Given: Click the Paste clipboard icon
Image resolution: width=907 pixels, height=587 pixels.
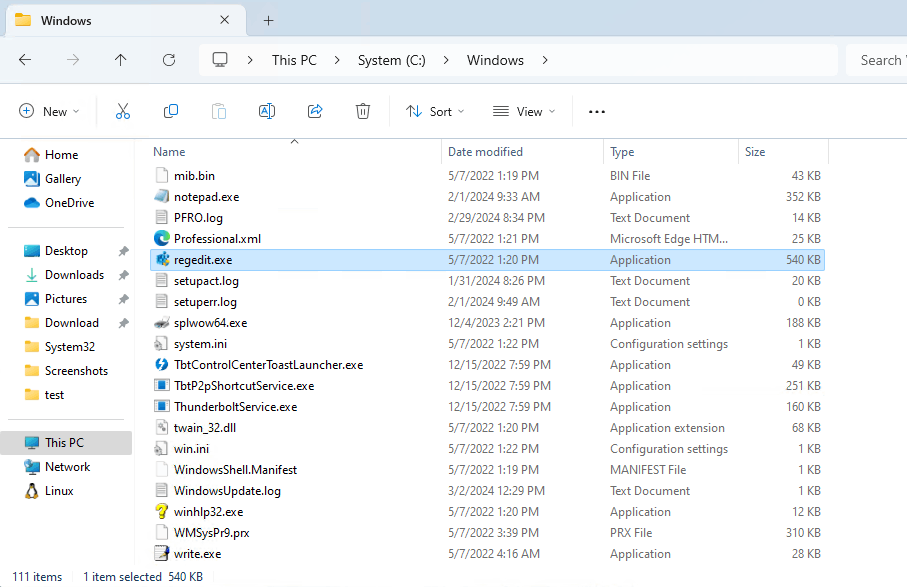Looking at the screenshot, I should pyautogui.click(x=219, y=111).
